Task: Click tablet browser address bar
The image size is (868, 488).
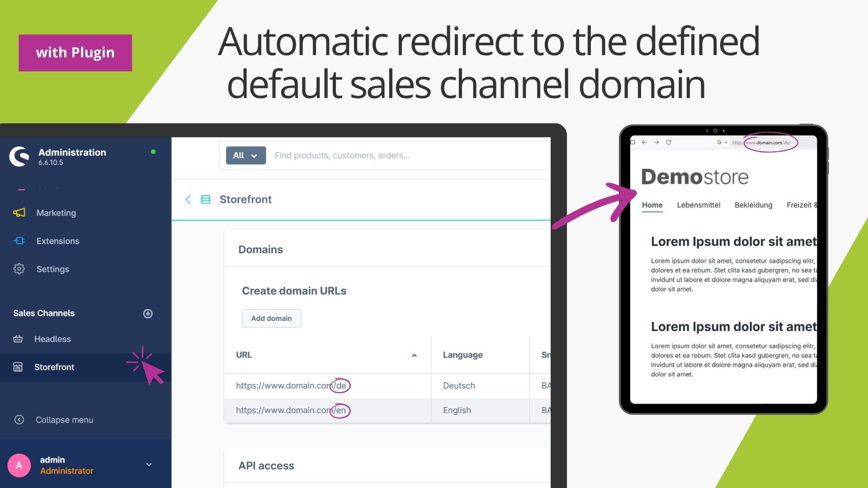Action: pos(764,142)
